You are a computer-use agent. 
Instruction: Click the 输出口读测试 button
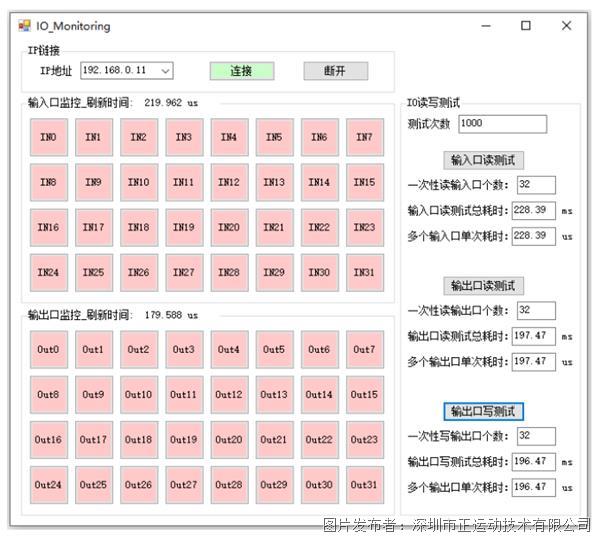483,285
